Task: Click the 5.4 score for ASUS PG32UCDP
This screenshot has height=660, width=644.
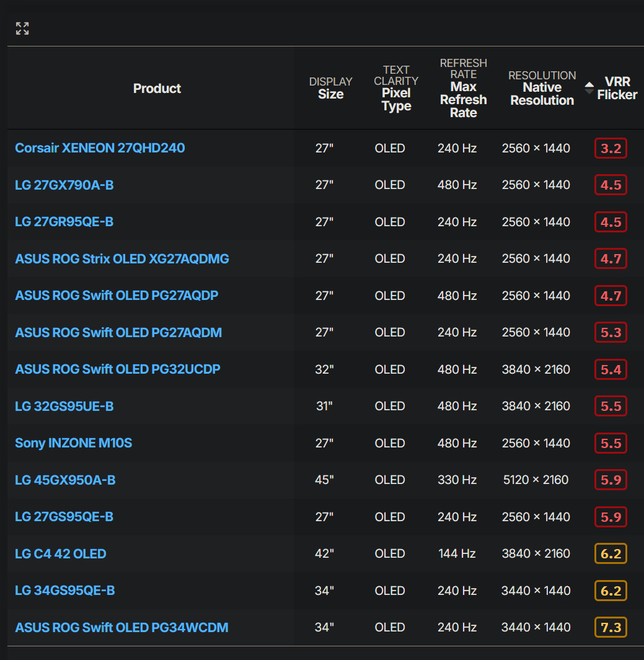Action: (x=611, y=369)
